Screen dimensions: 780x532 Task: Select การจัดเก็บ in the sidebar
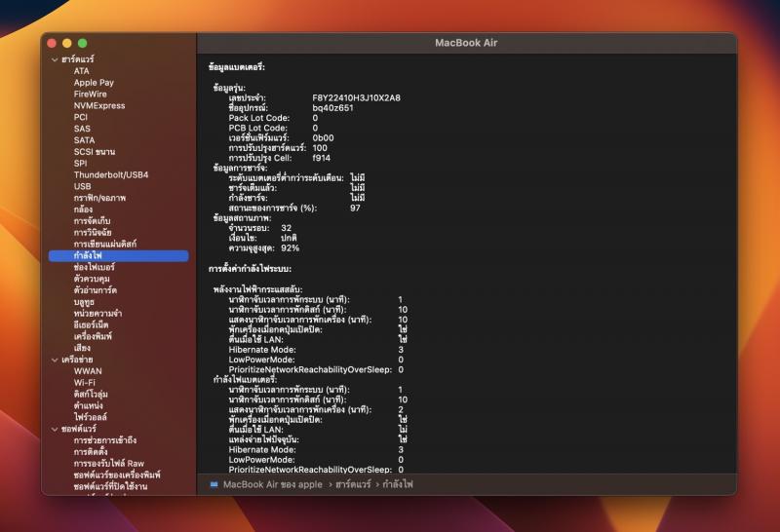click(92, 221)
